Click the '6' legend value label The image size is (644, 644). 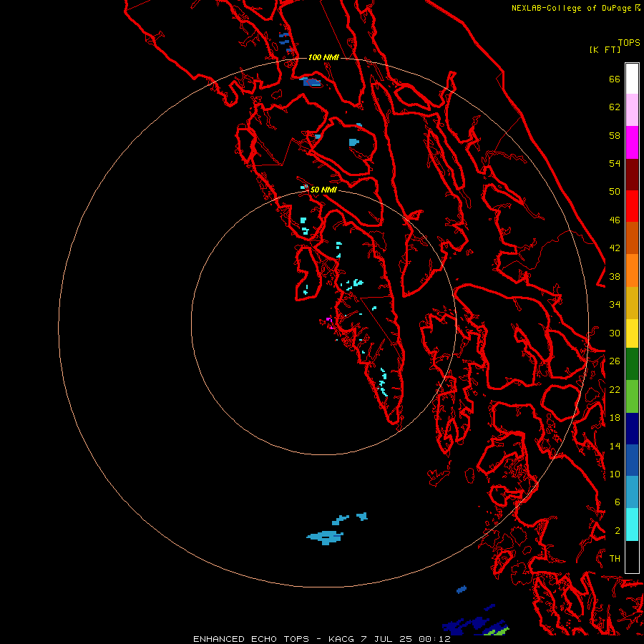coord(617,502)
